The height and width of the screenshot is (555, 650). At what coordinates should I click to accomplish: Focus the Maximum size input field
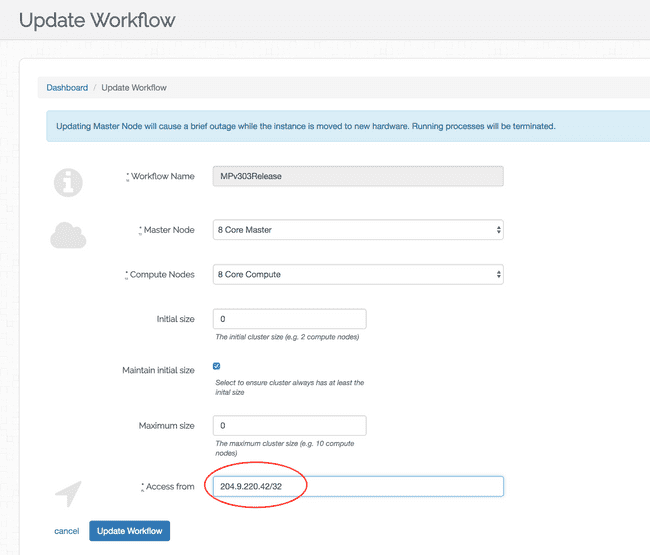point(289,426)
